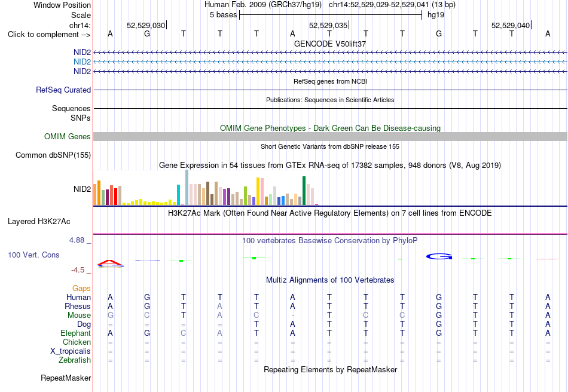Click the SNPs track label
Image resolution: width=568 pixels, height=392 pixels.
pyautogui.click(x=81, y=118)
